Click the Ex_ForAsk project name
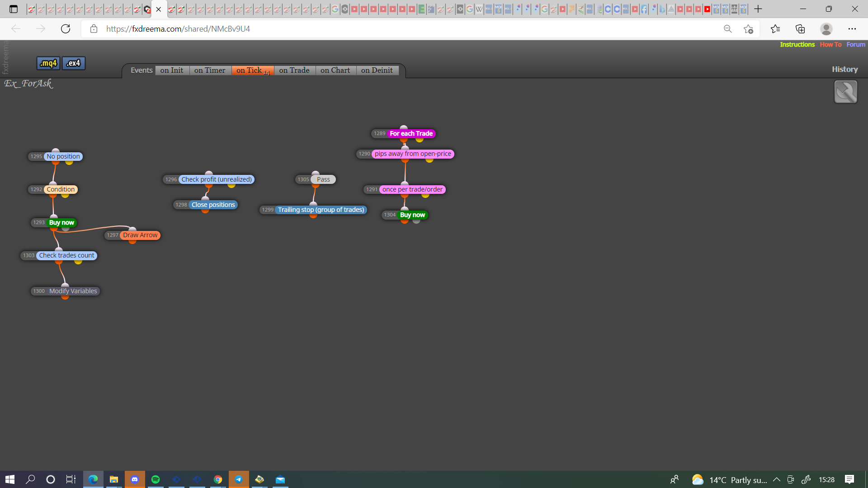Screen dimensions: 868x488 coord(28,84)
